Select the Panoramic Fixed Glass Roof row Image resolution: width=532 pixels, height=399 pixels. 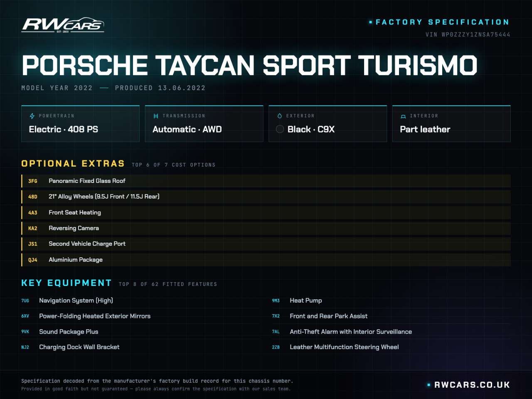[x=266, y=181]
